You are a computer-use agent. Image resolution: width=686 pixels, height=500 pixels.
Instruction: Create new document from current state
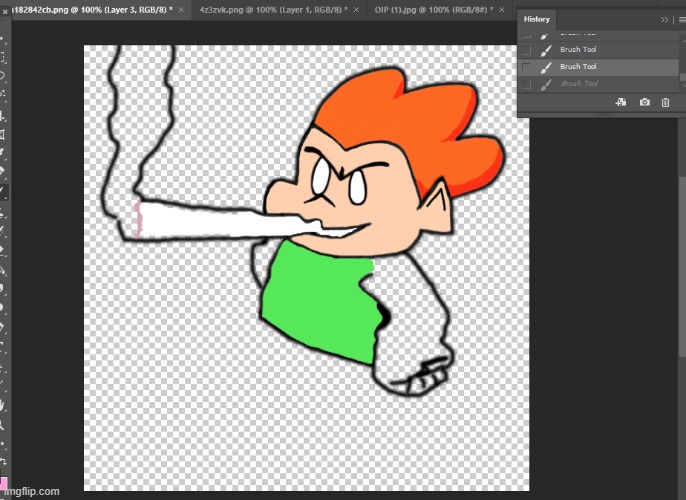(621, 102)
